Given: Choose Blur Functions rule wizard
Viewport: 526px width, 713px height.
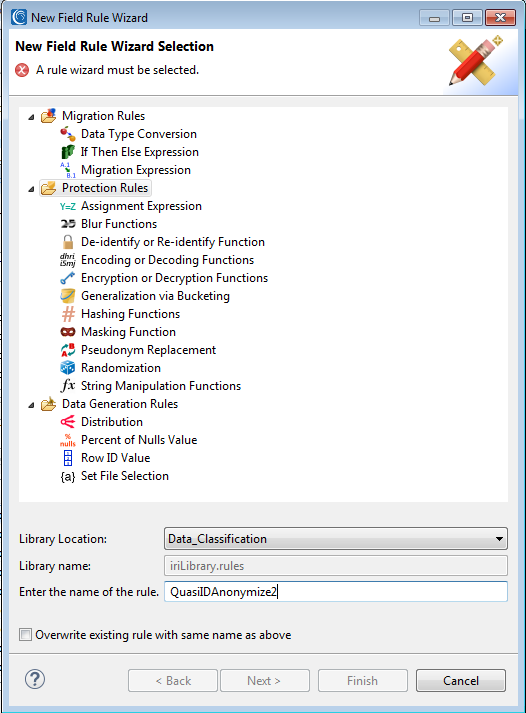Looking at the screenshot, I should point(119,224).
